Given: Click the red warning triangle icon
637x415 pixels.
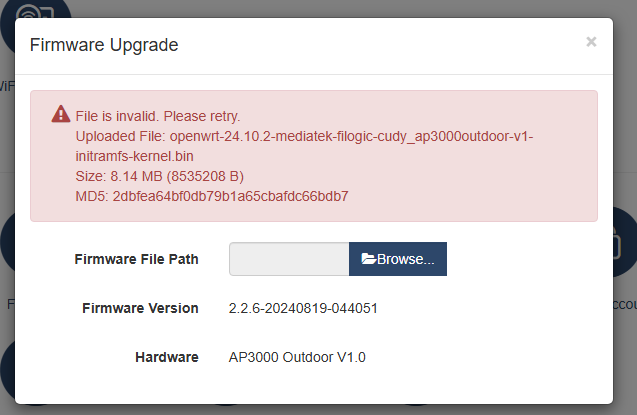Looking at the screenshot, I should pyautogui.click(x=61, y=114).
